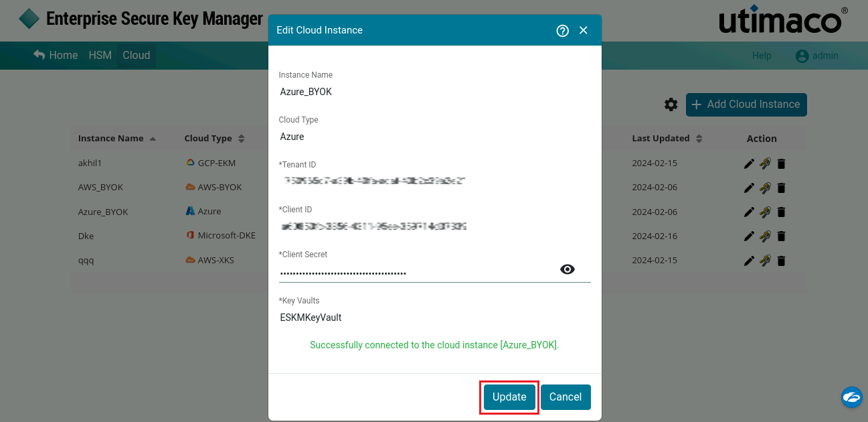The width and height of the screenshot is (868, 422).
Task: Delete the Azure_BYOK row with its trash icon
Action: point(782,212)
